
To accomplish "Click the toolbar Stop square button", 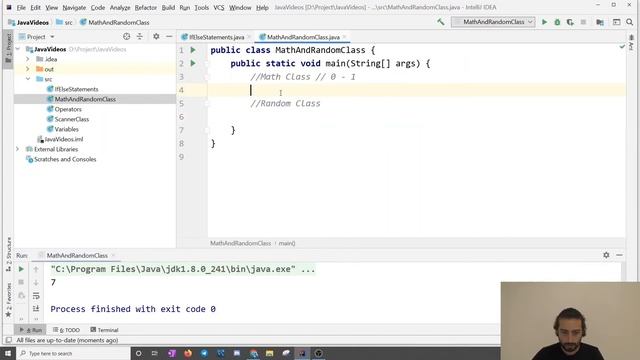I will [583, 22].
